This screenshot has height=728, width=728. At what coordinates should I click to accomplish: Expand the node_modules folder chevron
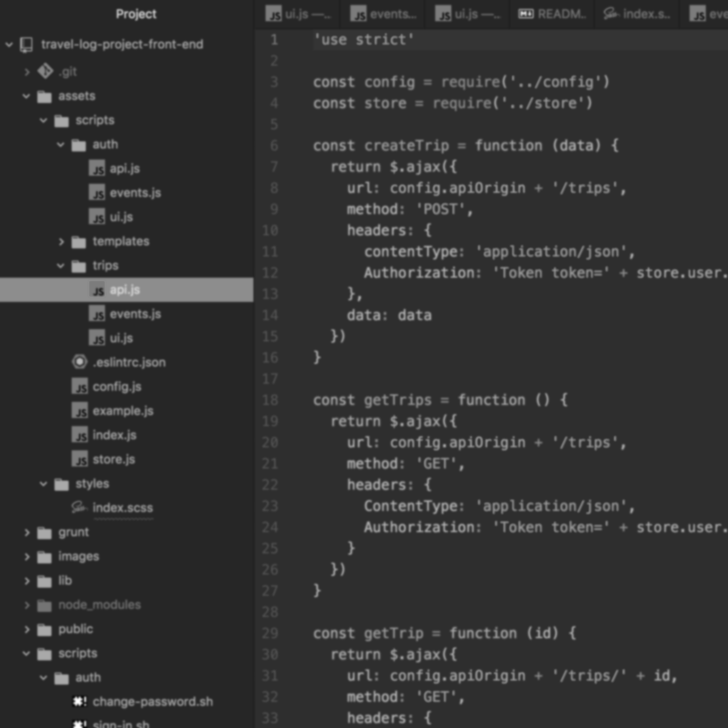(x=27, y=605)
